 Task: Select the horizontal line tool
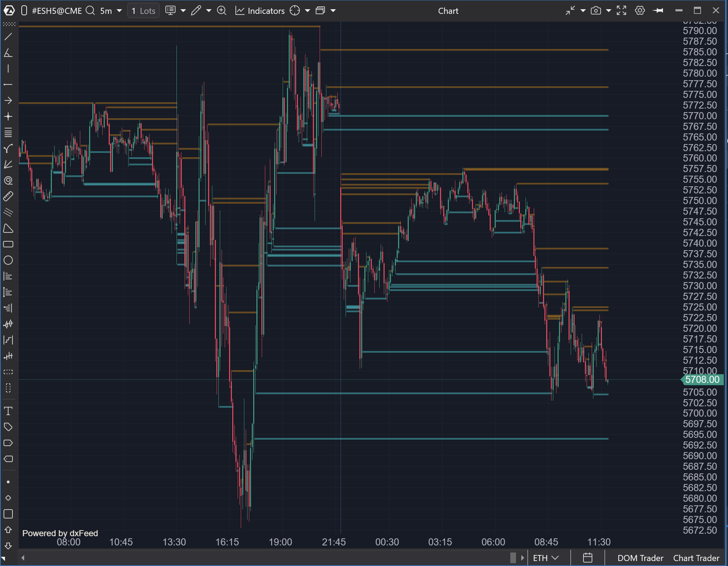(8, 85)
